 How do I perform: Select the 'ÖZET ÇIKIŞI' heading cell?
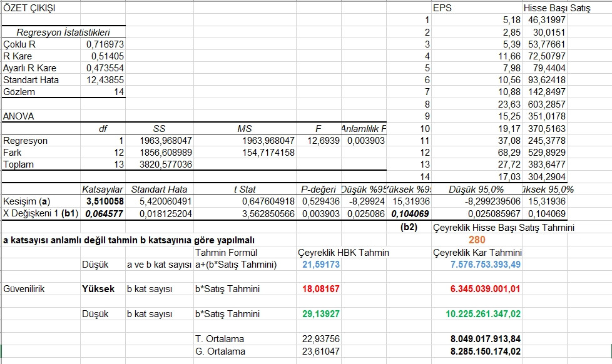29,8
